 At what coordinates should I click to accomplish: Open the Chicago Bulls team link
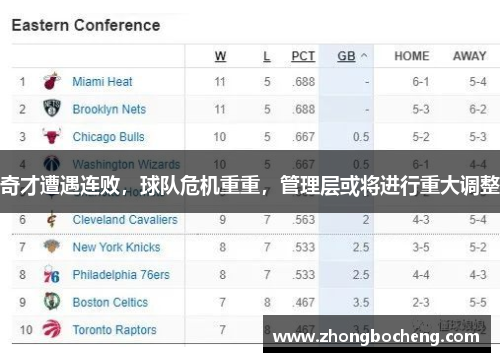109,137
